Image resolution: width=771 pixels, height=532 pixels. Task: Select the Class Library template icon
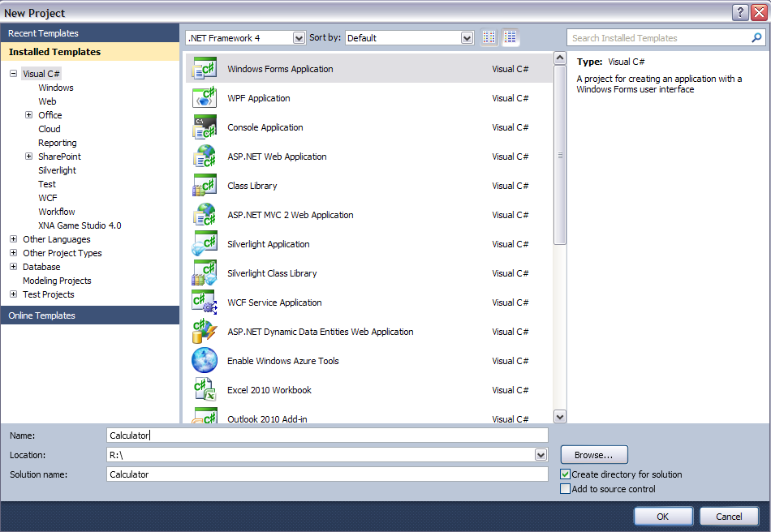pyautogui.click(x=204, y=185)
